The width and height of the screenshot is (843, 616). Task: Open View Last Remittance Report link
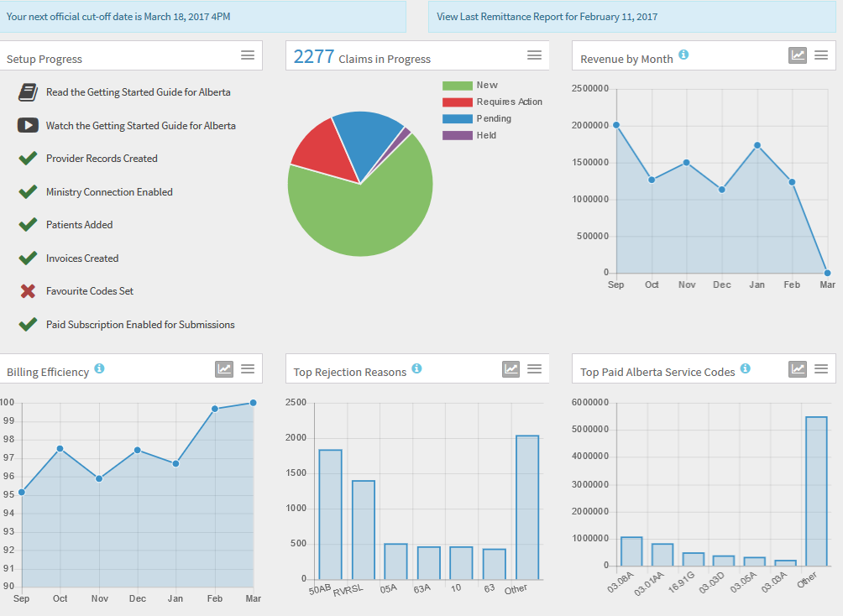coord(547,17)
